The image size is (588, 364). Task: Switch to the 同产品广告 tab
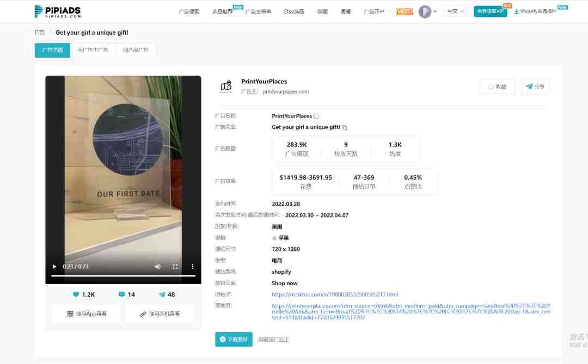pyautogui.click(x=136, y=50)
